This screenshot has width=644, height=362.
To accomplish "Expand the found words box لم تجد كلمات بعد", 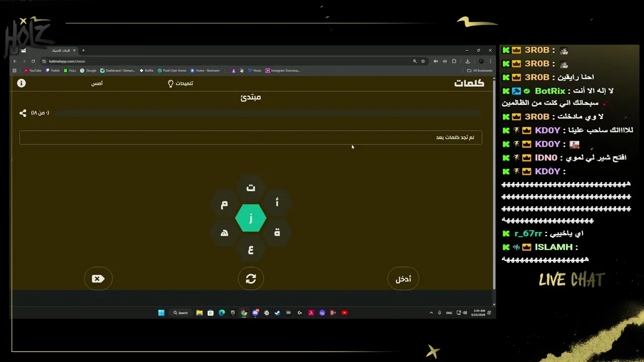I will (251, 137).
